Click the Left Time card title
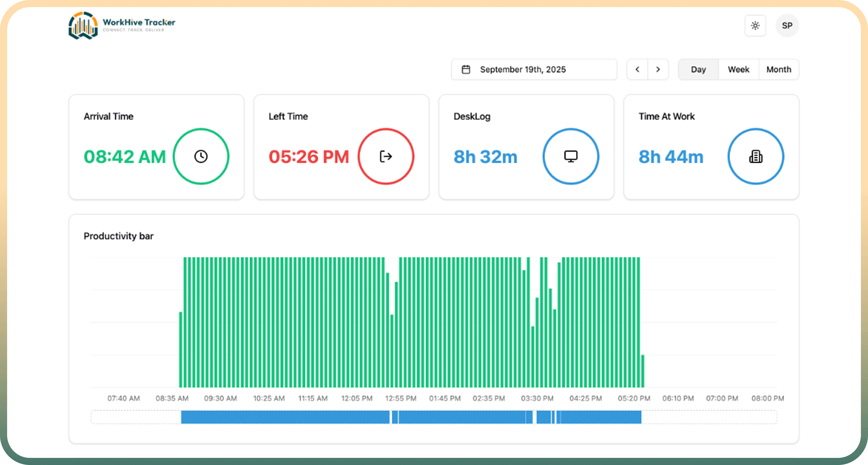Viewport: 868px width, 465px height. pos(288,116)
